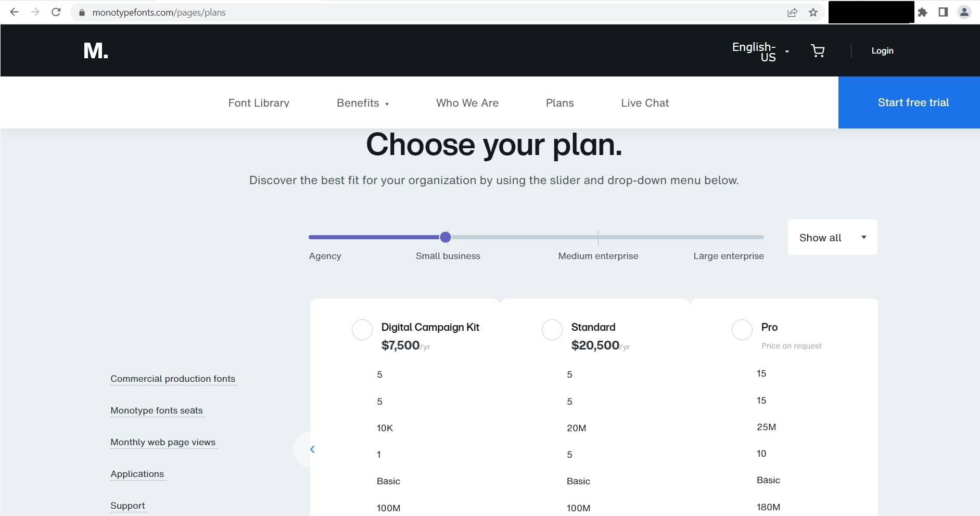The height and width of the screenshot is (516, 980).
Task: Select the Pro plan radio button
Action: 742,329
